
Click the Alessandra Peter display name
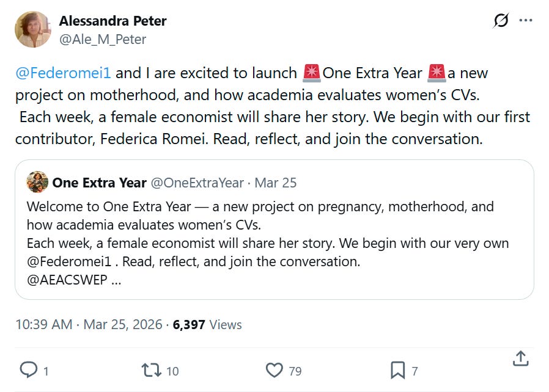pos(112,21)
